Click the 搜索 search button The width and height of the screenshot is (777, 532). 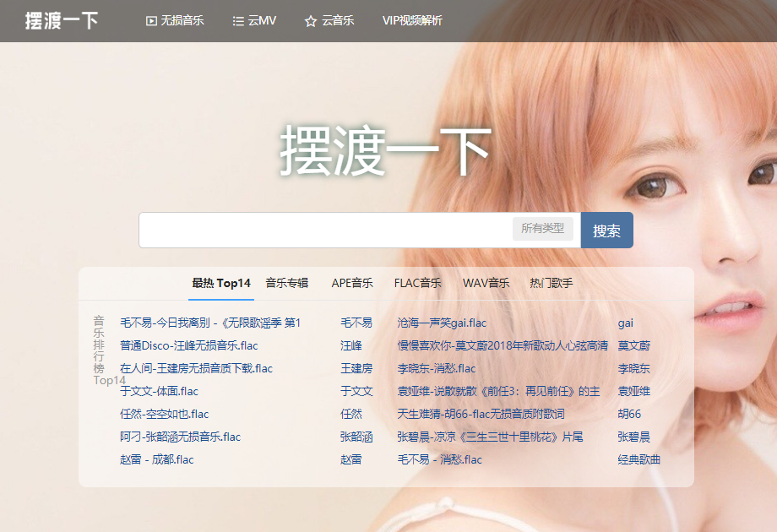click(606, 229)
